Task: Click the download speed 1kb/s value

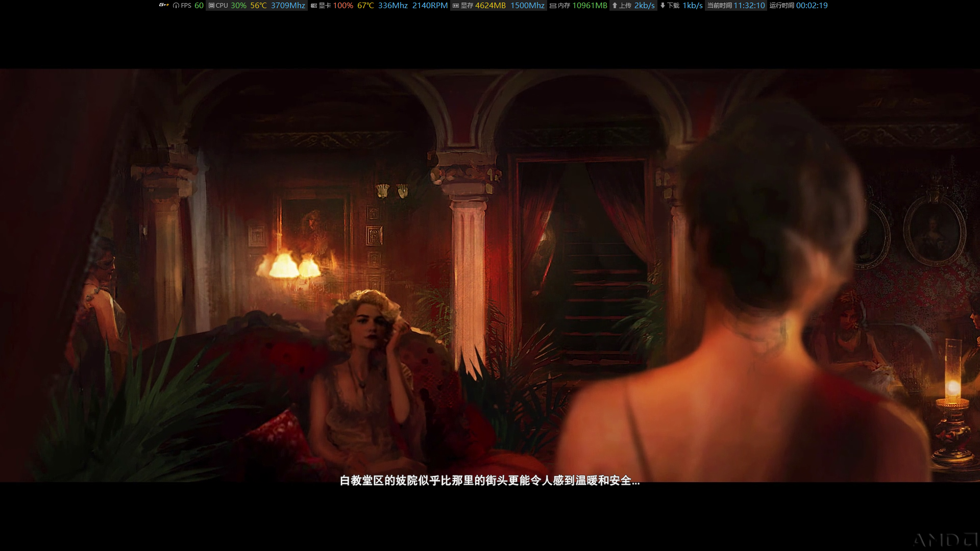Action: coord(693,6)
